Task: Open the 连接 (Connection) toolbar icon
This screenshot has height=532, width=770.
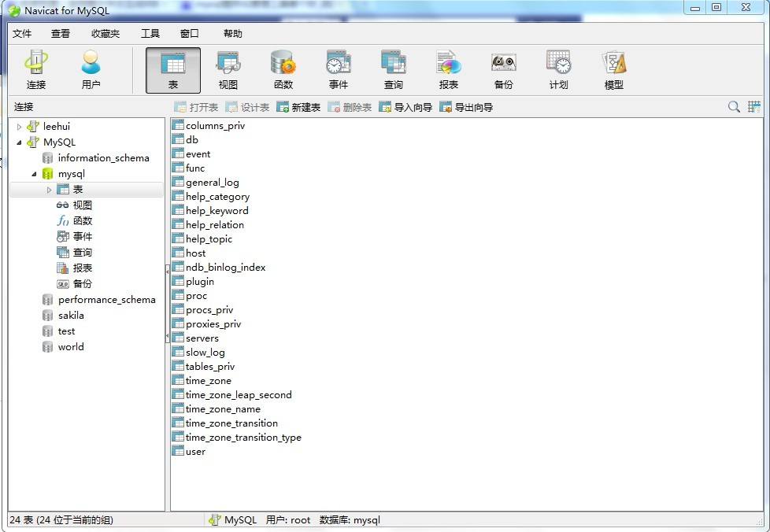Action: 36,70
